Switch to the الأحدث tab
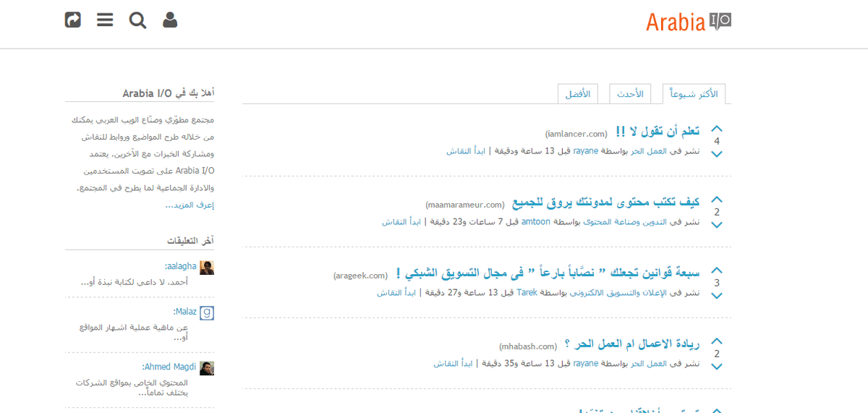Viewport: 868px width, 413px height. (x=630, y=94)
